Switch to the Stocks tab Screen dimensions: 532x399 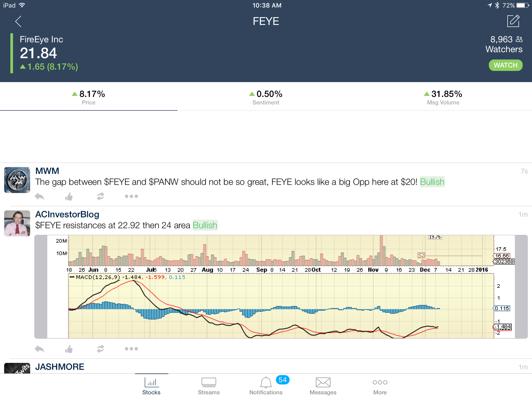pos(151,386)
